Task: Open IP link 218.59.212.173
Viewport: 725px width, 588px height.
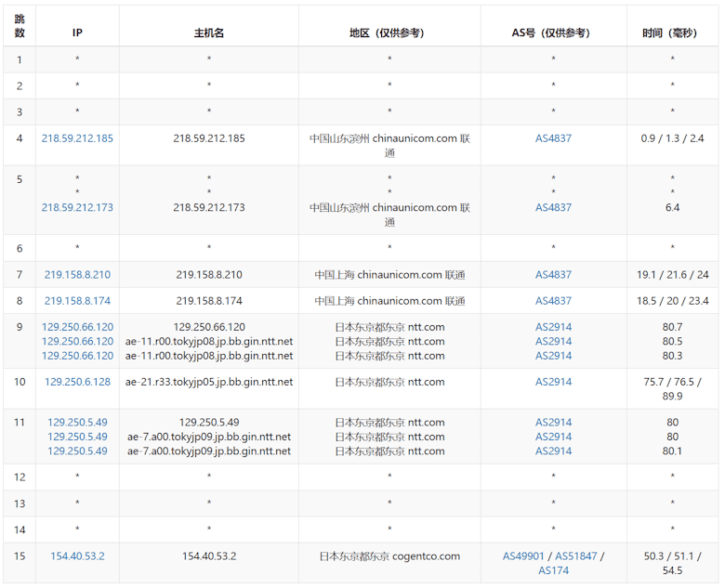Action: tap(77, 207)
